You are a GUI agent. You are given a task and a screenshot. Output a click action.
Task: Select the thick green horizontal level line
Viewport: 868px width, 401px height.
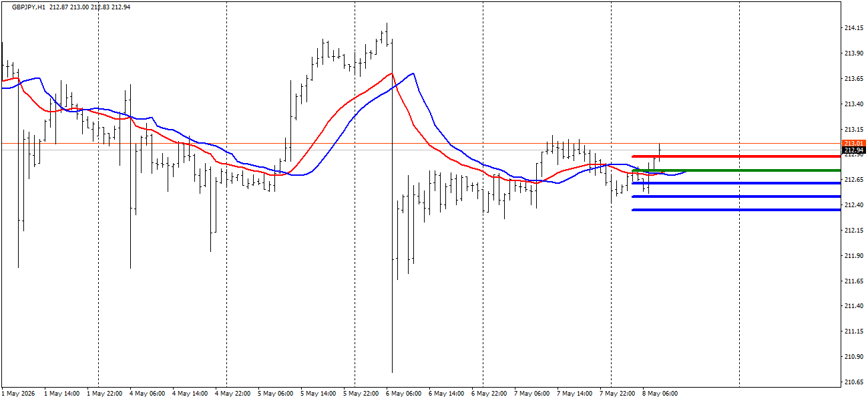(736, 170)
